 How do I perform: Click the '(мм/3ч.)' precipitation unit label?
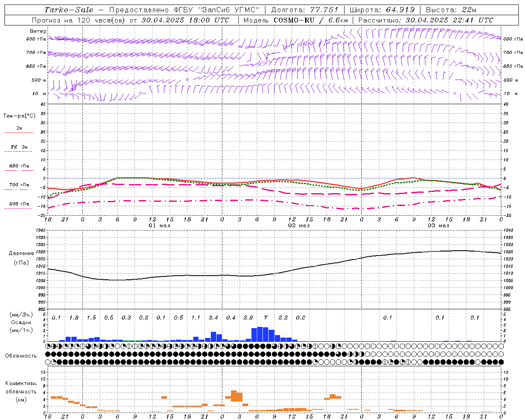click(21, 315)
